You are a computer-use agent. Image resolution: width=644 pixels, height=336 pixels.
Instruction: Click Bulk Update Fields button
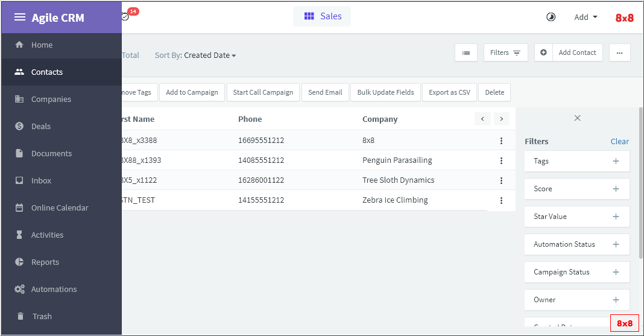(385, 92)
